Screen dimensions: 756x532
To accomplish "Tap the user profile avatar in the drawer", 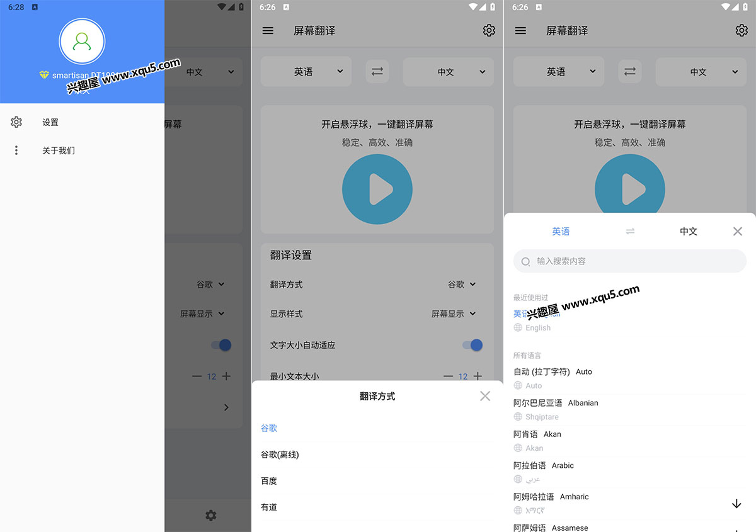I will pos(82,41).
